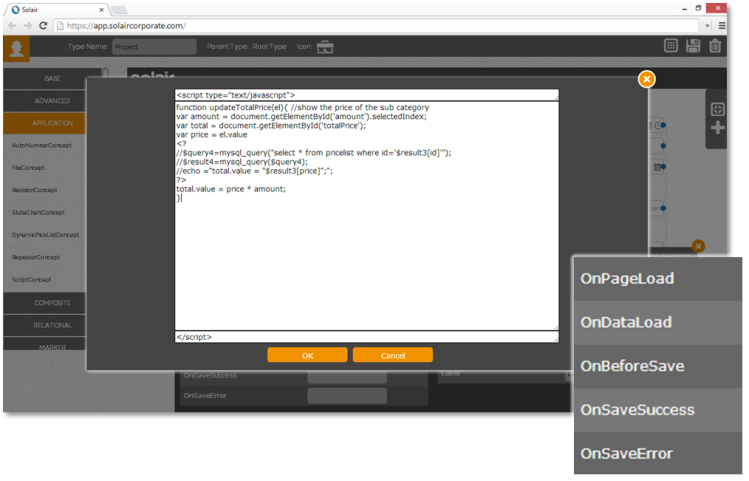Choose OnBeforeSave event in the list
The image size is (749, 481).
tap(658, 366)
